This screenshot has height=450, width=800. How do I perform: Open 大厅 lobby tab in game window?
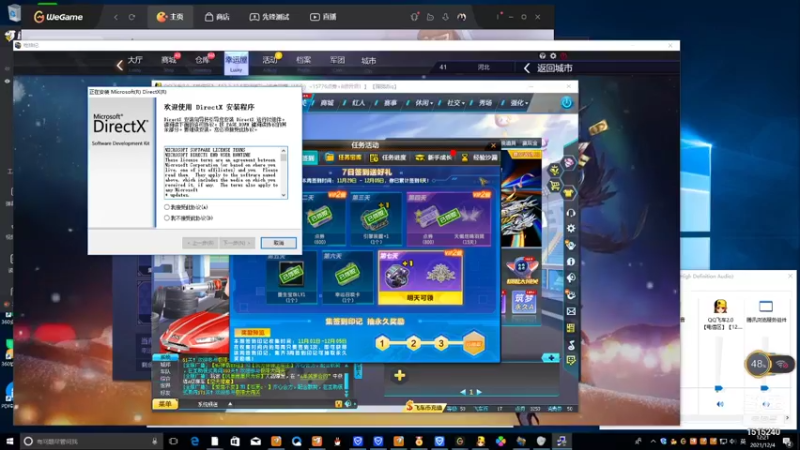tap(135, 61)
